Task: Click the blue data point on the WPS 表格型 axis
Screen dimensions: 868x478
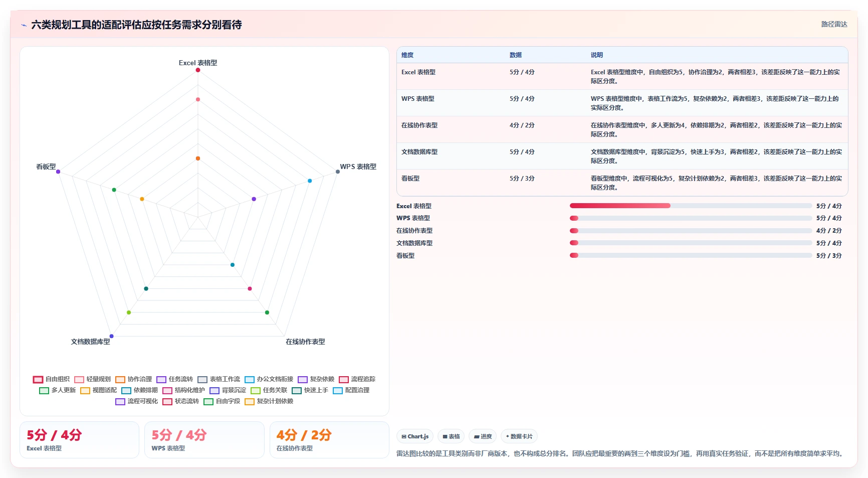Action: pyautogui.click(x=310, y=181)
